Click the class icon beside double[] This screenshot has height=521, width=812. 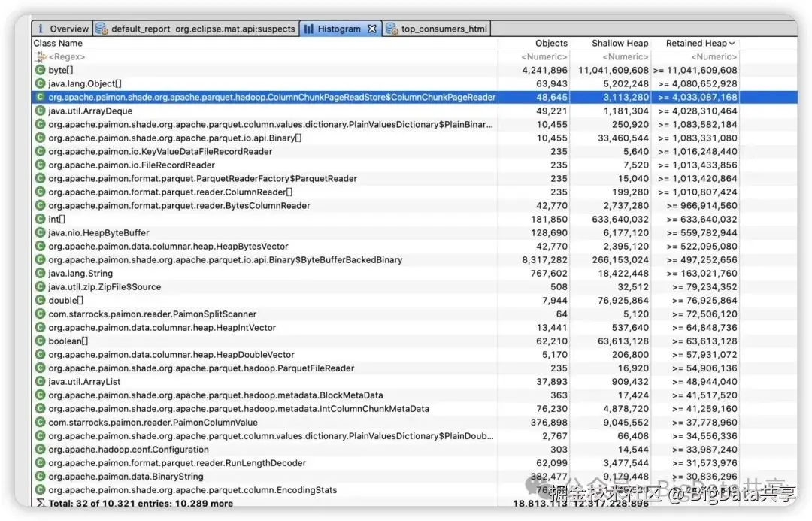pyautogui.click(x=40, y=301)
